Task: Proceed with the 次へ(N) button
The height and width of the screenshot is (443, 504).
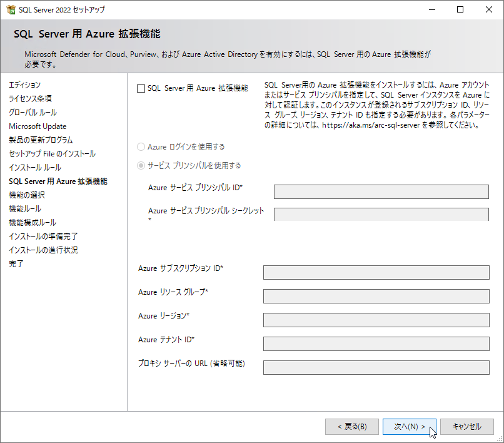Action: 410,427
